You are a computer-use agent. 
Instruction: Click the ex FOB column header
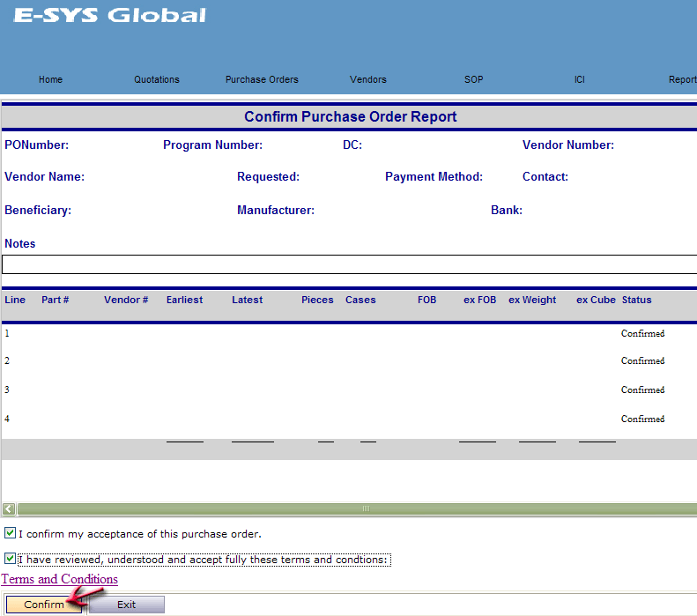pos(479,300)
